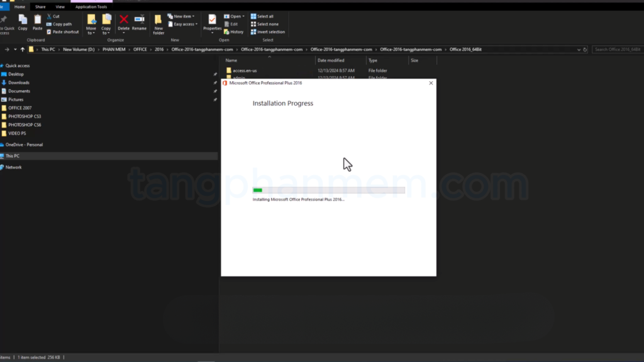
Task: Go up one folder level arrow
Action: (23, 50)
